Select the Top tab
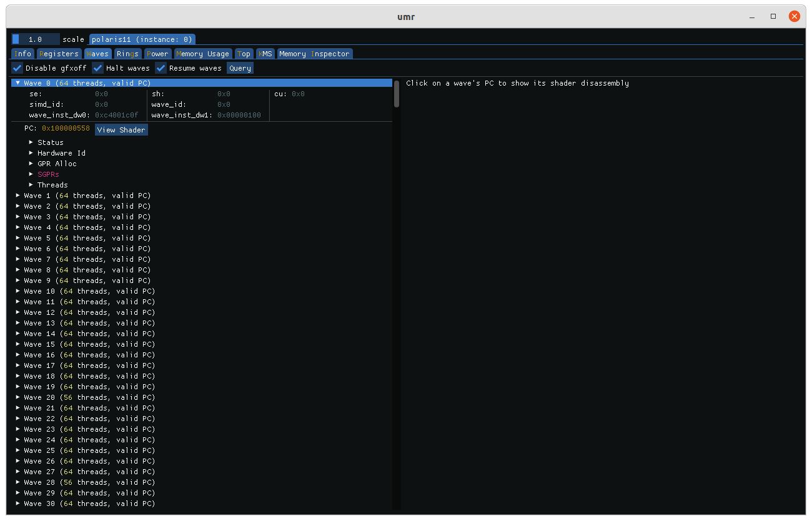812x521 pixels. [x=244, y=54]
